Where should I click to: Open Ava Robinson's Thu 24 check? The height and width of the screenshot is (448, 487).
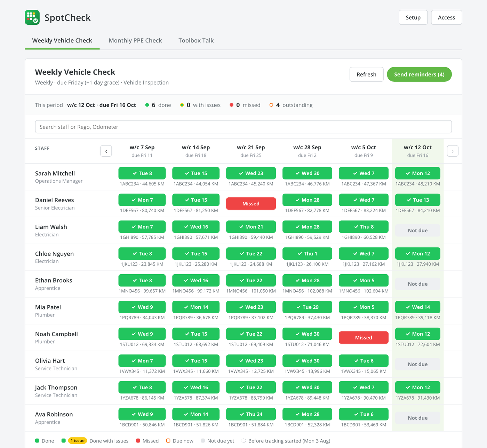click(x=251, y=414)
